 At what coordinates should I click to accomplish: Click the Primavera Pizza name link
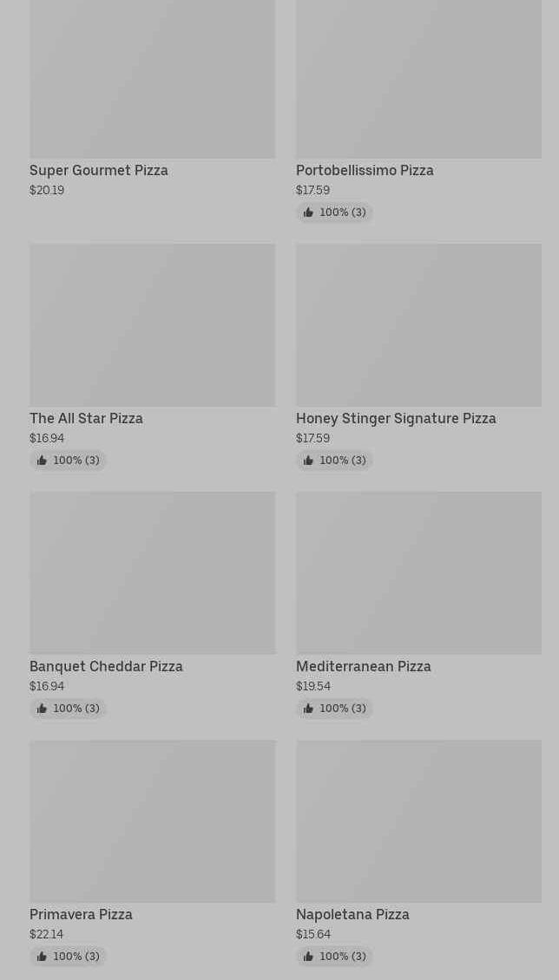[x=81, y=915]
